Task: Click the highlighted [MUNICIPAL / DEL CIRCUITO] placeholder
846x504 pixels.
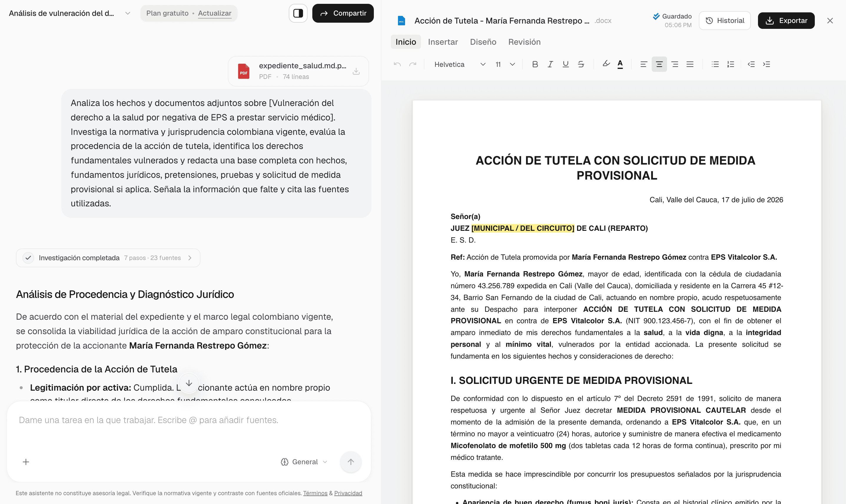Action: click(523, 228)
